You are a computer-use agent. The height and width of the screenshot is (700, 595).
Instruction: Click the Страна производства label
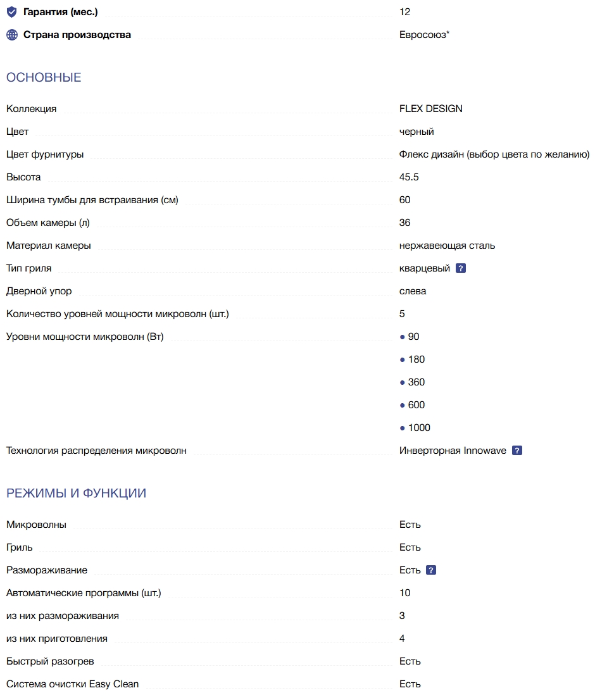(77, 35)
